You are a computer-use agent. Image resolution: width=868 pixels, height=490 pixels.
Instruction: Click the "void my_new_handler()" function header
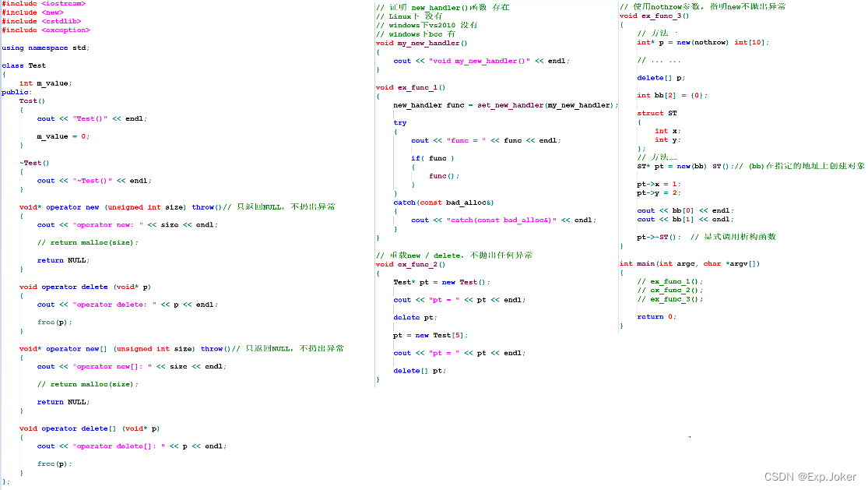[x=421, y=43]
